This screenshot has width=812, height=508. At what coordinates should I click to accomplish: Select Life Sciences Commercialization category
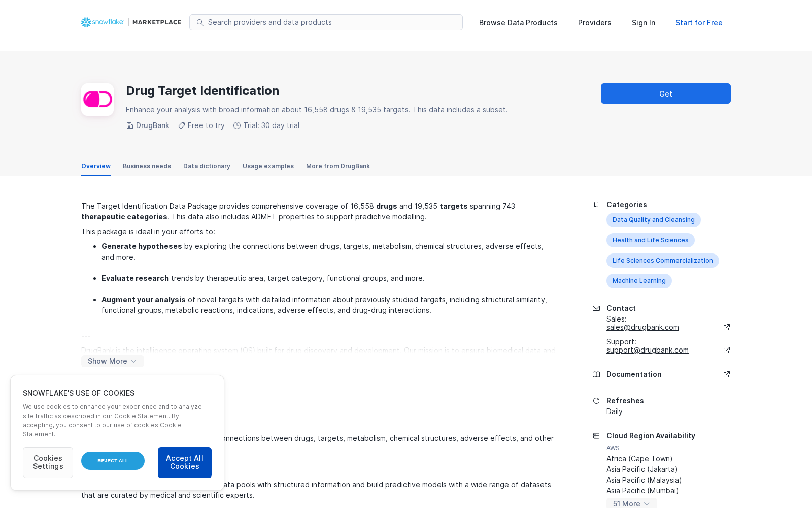(x=663, y=261)
